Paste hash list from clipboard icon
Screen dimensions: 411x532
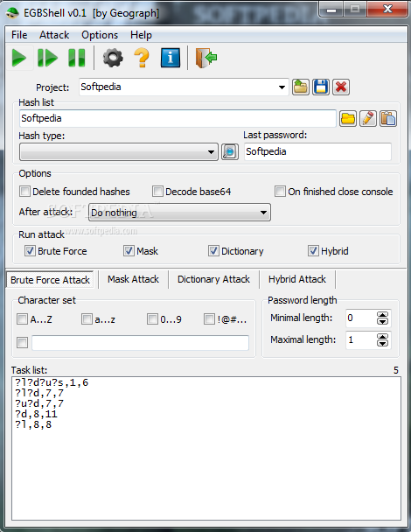click(x=388, y=118)
